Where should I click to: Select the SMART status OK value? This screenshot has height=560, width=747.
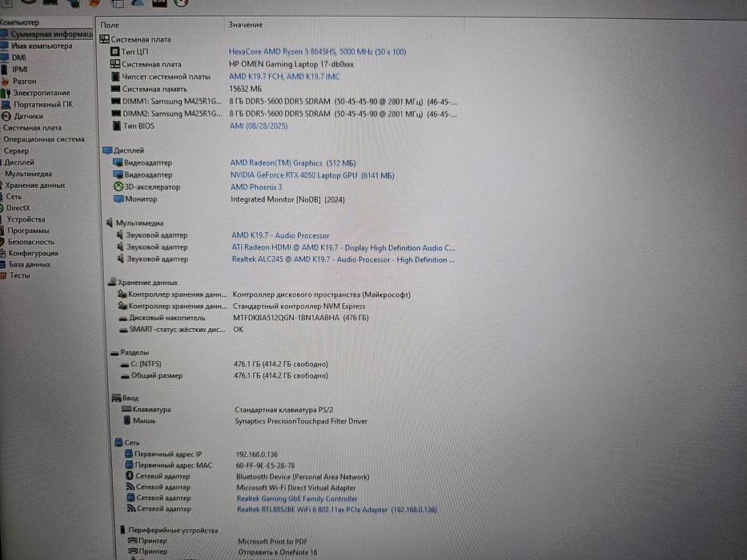[x=239, y=330]
